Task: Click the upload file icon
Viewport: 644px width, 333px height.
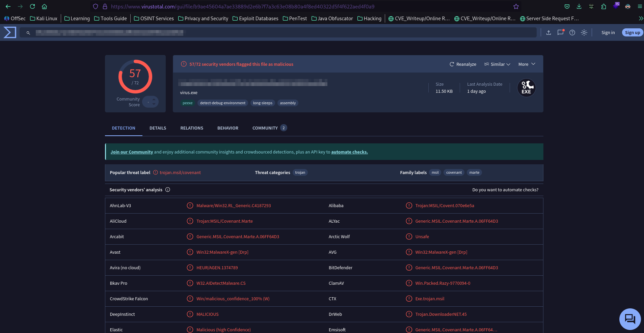Action: (548, 32)
